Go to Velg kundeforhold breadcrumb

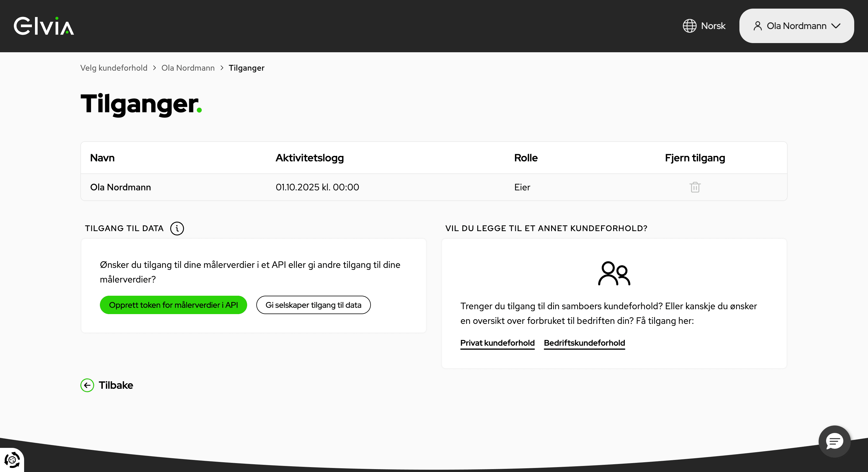coord(114,68)
